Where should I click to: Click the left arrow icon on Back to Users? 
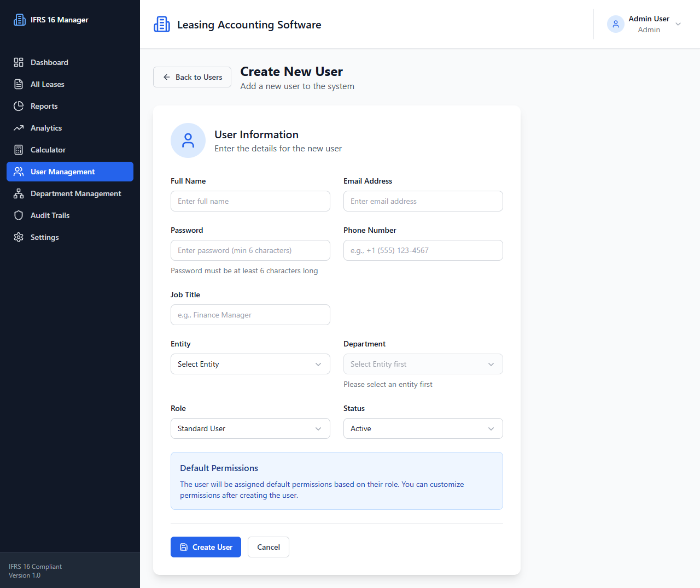point(167,77)
